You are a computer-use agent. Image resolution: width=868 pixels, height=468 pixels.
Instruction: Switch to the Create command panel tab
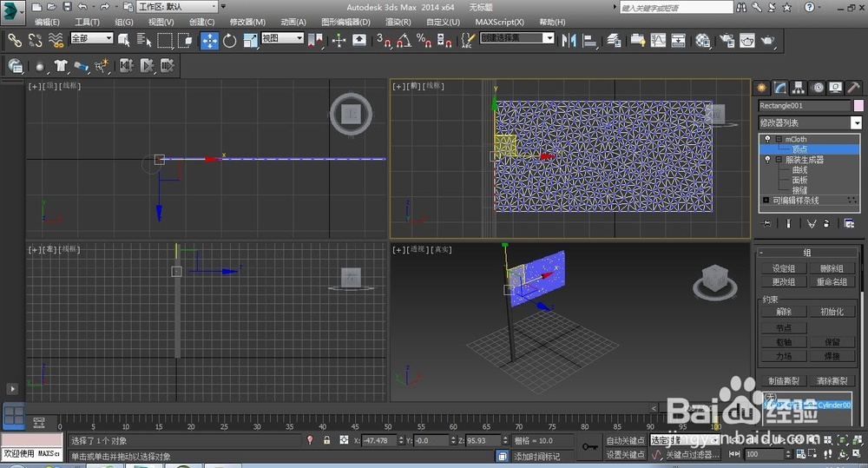pos(762,88)
